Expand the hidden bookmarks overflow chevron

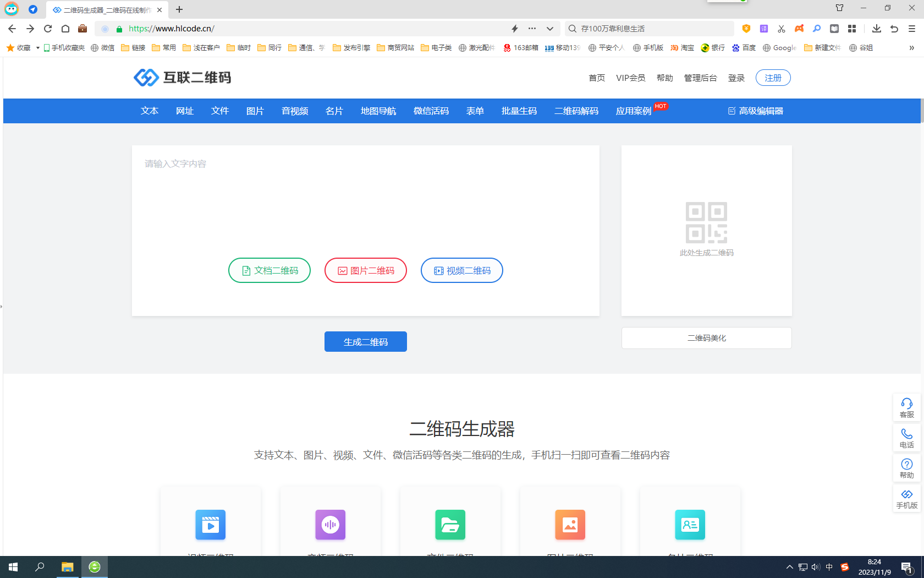911,48
